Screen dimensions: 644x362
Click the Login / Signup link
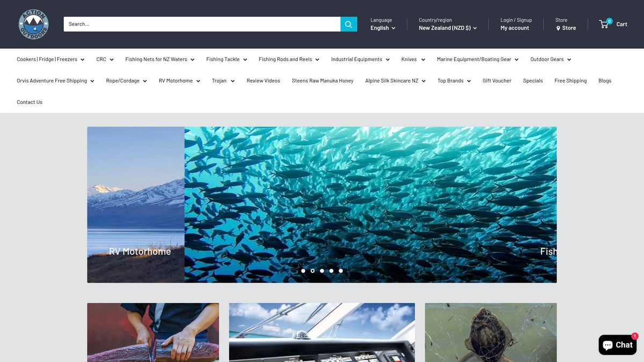click(x=515, y=19)
